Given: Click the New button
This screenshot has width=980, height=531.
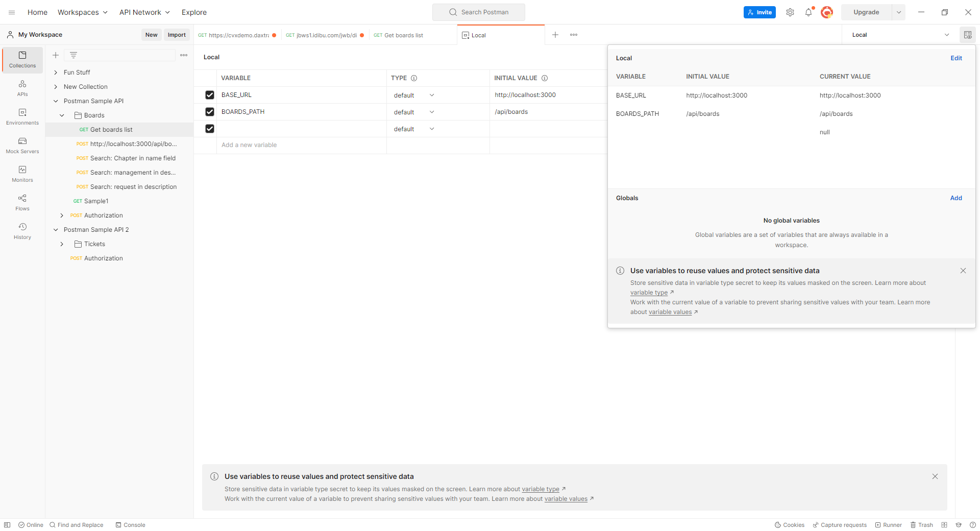Looking at the screenshot, I should coord(151,35).
